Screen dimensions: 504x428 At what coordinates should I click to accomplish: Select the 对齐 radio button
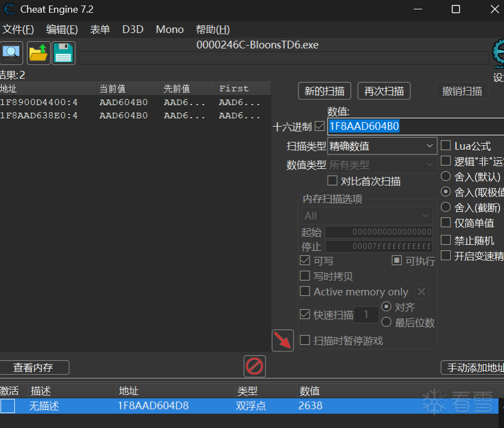(386, 306)
